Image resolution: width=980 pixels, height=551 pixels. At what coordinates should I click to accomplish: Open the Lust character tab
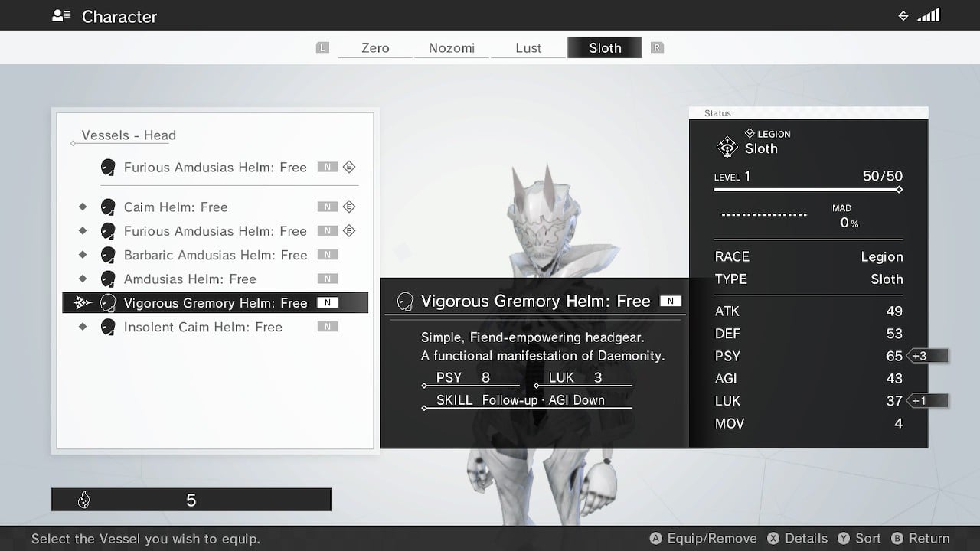[x=528, y=47]
